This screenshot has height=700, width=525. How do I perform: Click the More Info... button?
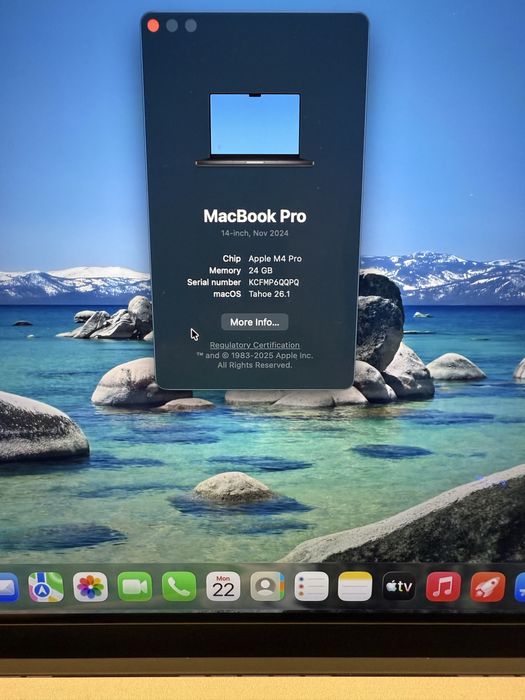[254, 322]
